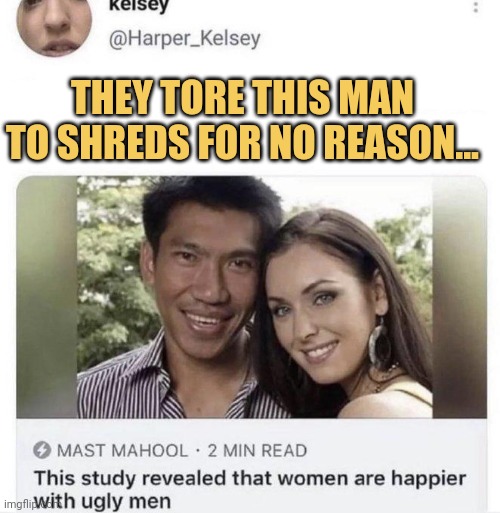The image size is (500, 513).
Task: Open headline 'This study revealed that women'
Action: click(x=250, y=478)
